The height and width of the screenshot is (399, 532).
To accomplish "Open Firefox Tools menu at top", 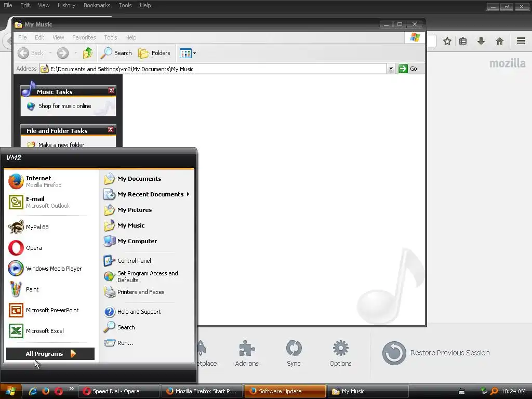I will pyautogui.click(x=125, y=5).
